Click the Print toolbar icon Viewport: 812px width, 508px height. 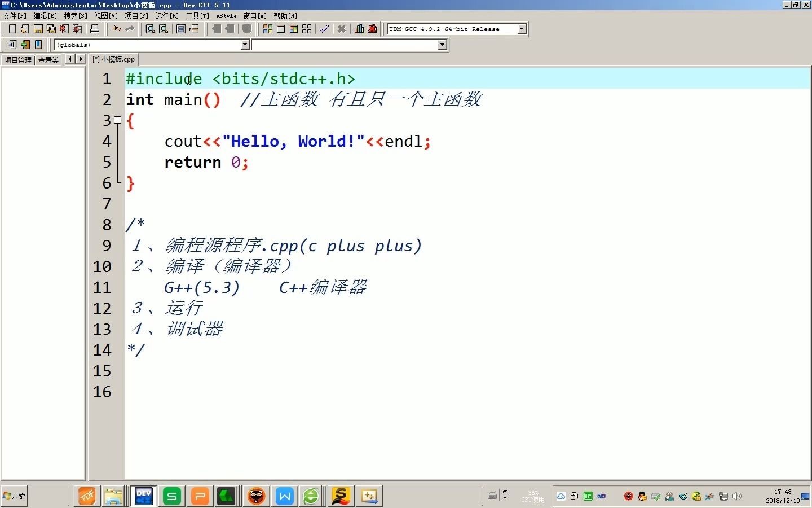[x=95, y=29]
